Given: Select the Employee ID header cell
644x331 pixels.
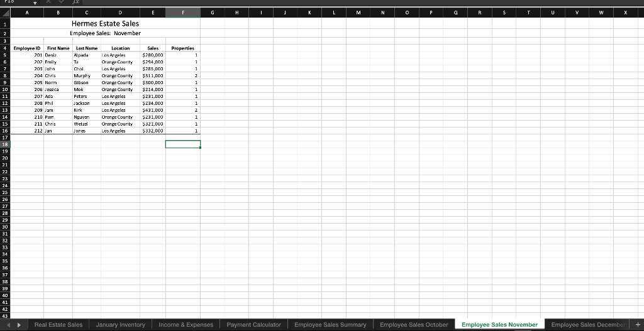Looking at the screenshot, I should pos(27,48).
